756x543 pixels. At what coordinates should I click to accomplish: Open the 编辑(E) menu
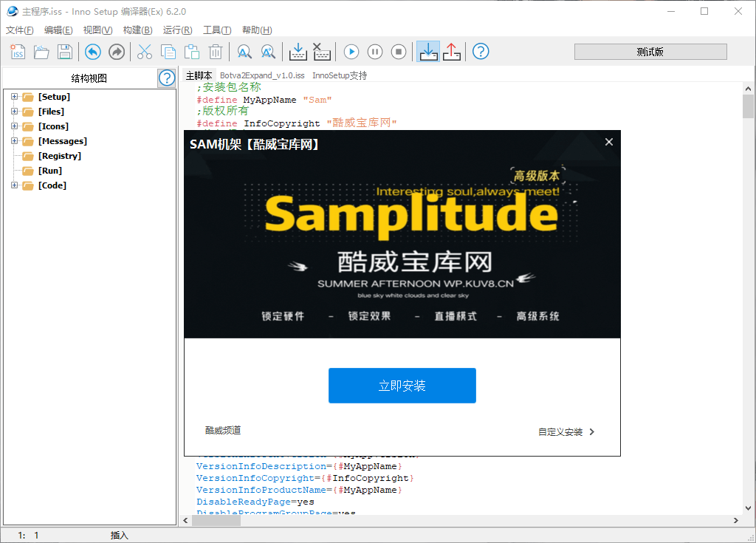coord(58,30)
